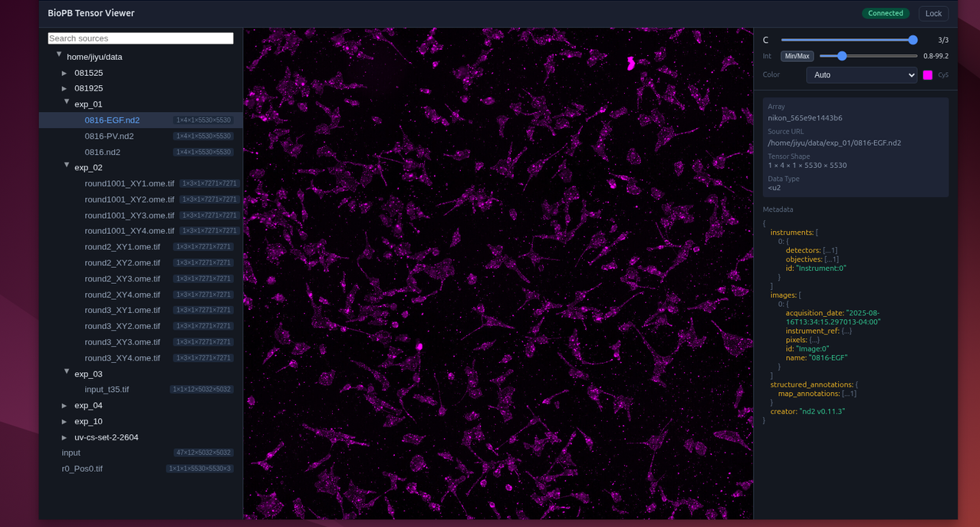Expand the 081525 folder

click(x=64, y=73)
